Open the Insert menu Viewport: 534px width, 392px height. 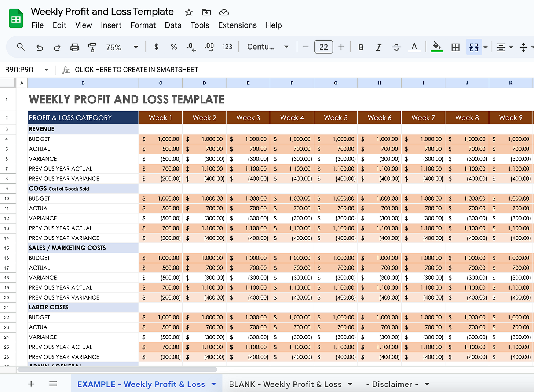pyautogui.click(x=111, y=25)
